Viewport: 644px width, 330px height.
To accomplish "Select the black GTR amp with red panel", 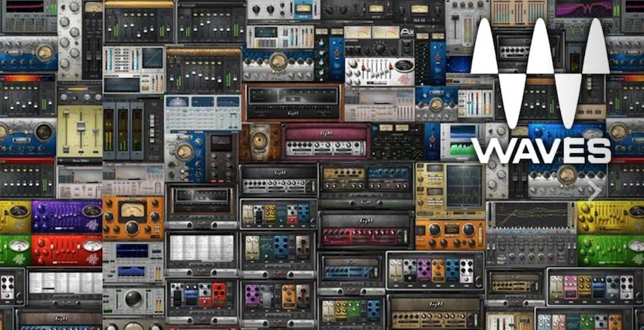I will tap(367, 231).
